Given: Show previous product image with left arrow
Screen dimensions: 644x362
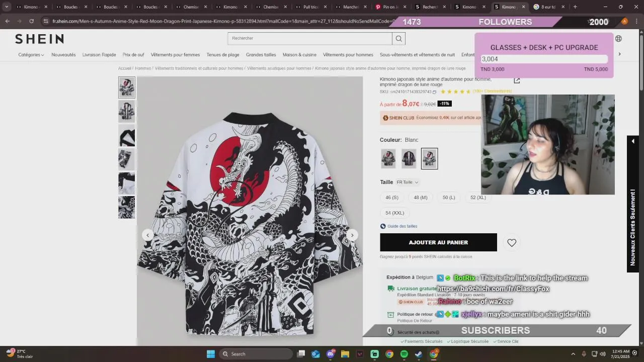Looking at the screenshot, I should tap(147, 235).
